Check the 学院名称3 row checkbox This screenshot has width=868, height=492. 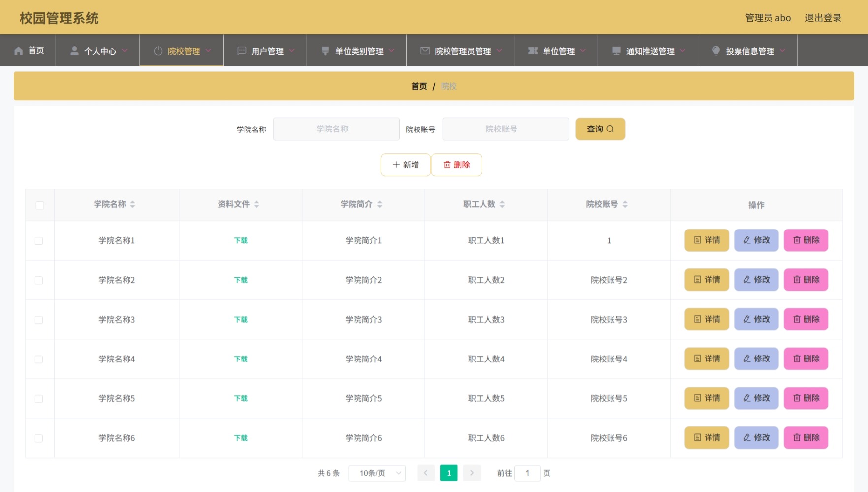pyautogui.click(x=39, y=320)
